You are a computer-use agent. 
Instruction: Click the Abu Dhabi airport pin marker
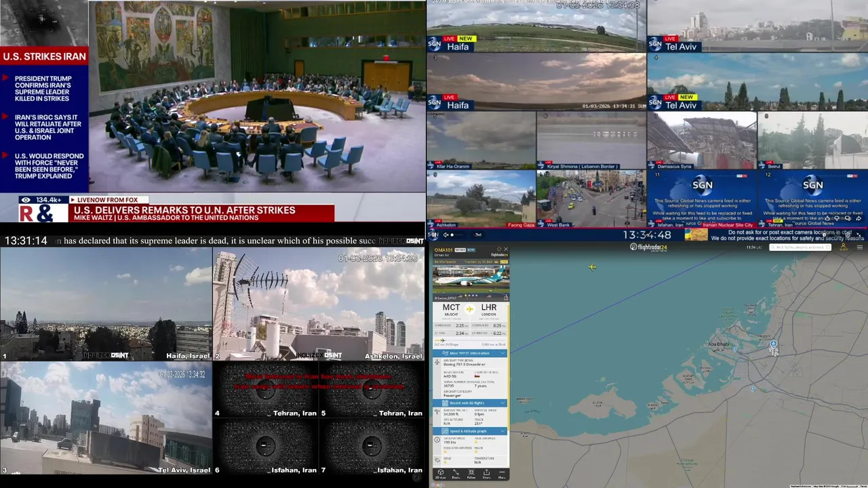coord(774,346)
